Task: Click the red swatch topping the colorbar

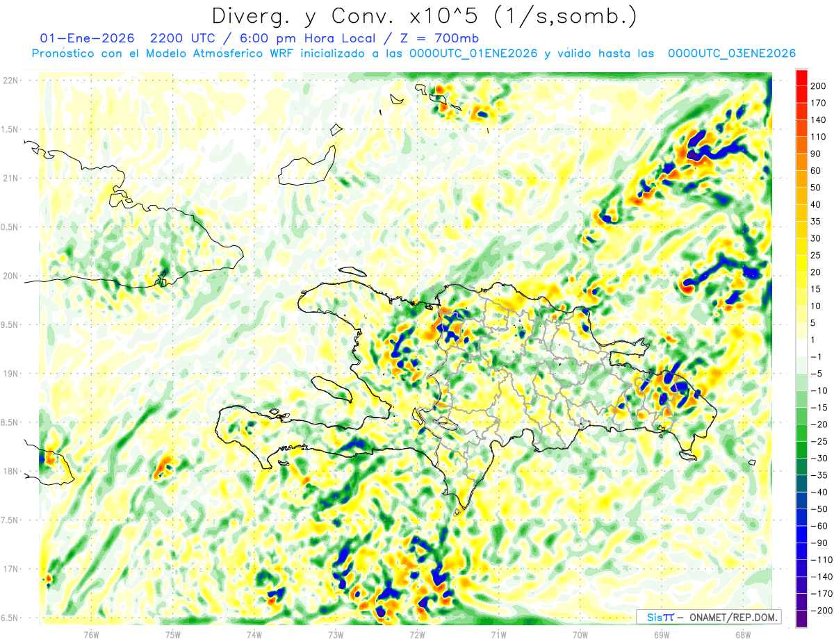Action: 801,77
